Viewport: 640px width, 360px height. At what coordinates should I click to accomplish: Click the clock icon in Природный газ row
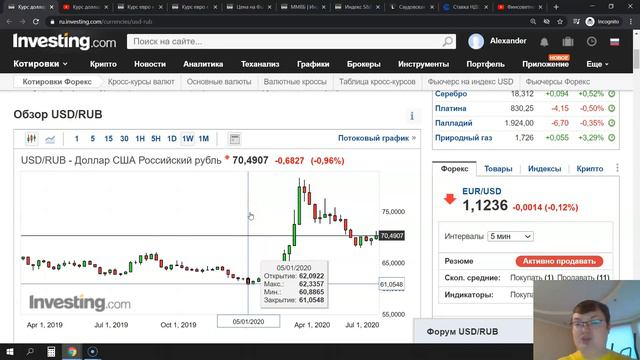pos(611,138)
